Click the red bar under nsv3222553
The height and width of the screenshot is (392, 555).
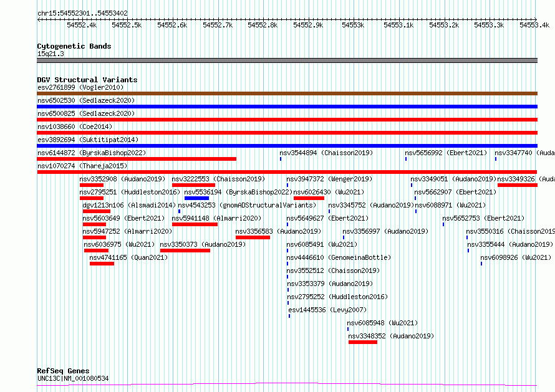193,185
